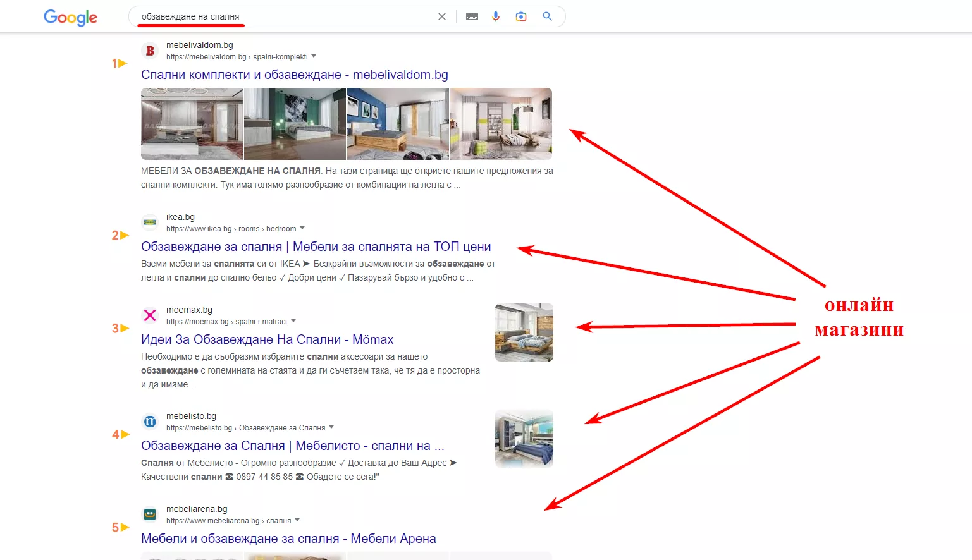This screenshot has width=972, height=560.
Task: Open 'Спални комплекти и обзавеждане - mebelivaldom.bg' result
Action: click(295, 75)
